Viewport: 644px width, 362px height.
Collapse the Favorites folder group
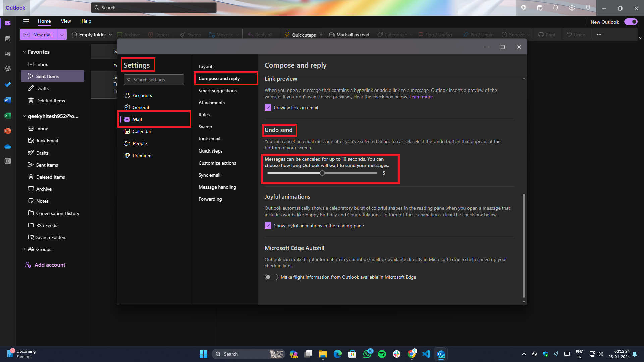tap(24, 52)
